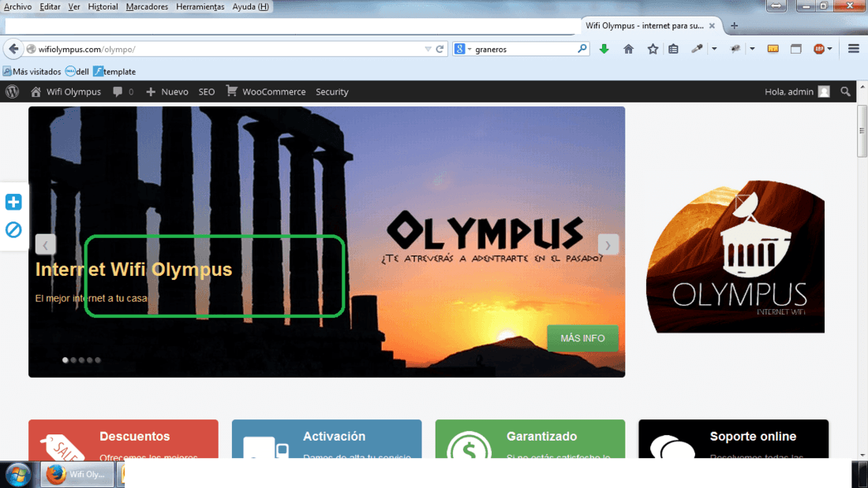Open the Security admin bar item
Image resolution: width=868 pixels, height=488 pixels.
[331, 91]
